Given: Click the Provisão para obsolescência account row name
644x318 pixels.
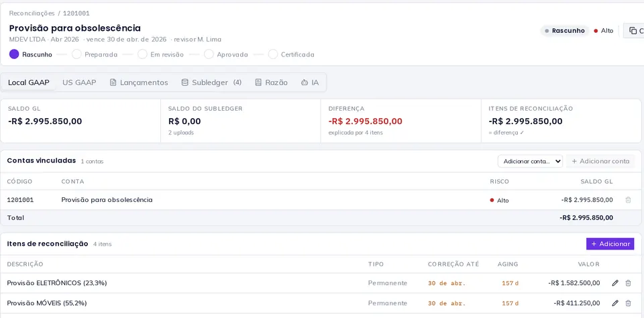Looking at the screenshot, I should pyautogui.click(x=107, y=200).
